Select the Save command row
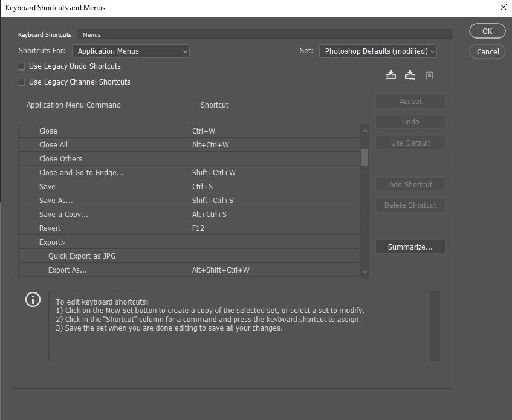Screen dimensions: 512x420 coord(189,187)
